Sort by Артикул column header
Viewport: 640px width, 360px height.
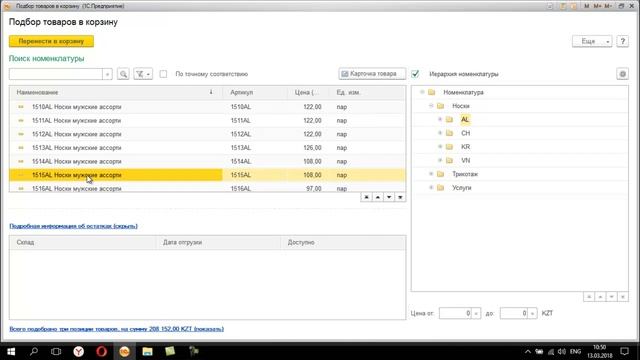(x=255, y=93)
